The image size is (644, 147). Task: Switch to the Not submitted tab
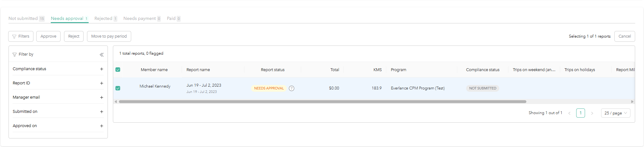[x=23, y=18]
